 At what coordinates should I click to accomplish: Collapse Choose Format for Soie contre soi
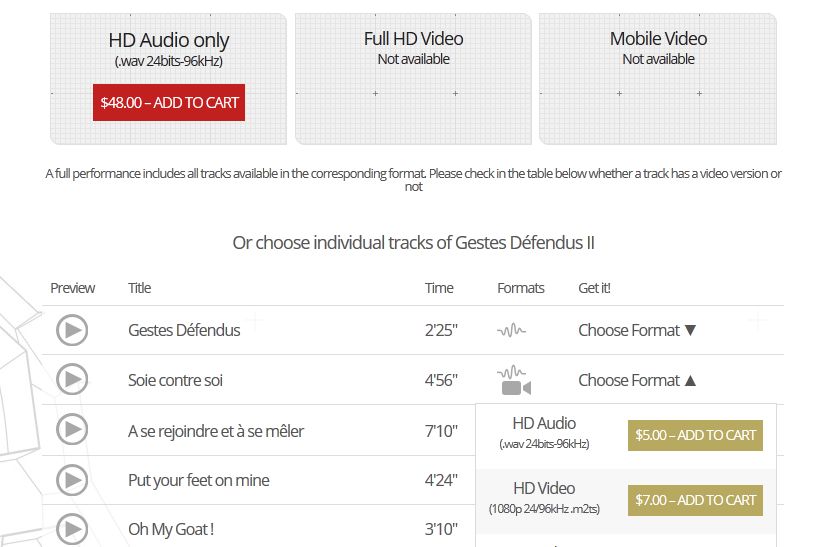pos(637,380)
